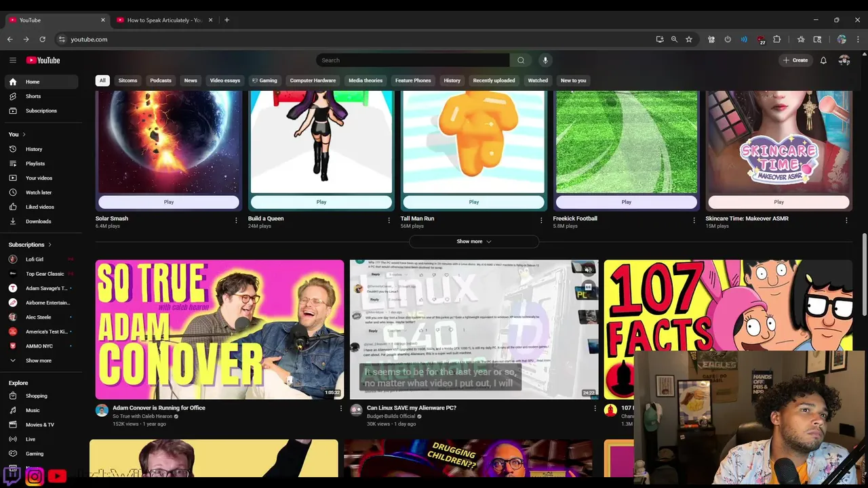The width and height of the screenshot is (868, 488).
Task: Click the install app icon in address bar
Action: [660, 39]
